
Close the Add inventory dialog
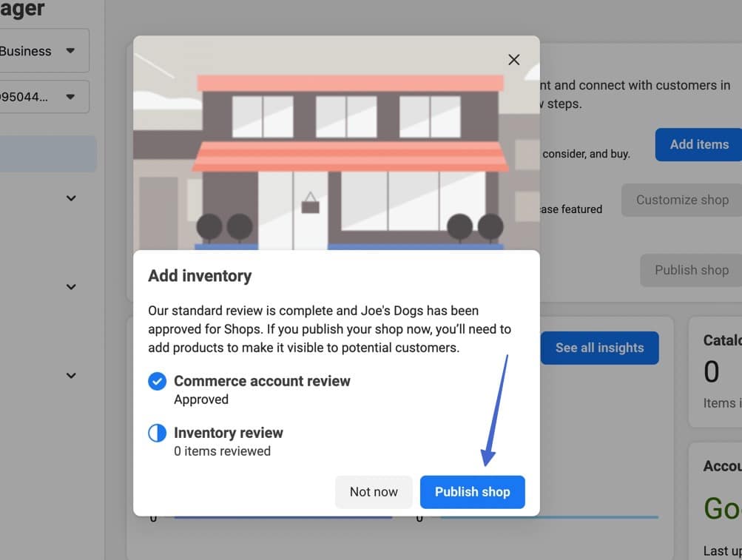(513, 59)
